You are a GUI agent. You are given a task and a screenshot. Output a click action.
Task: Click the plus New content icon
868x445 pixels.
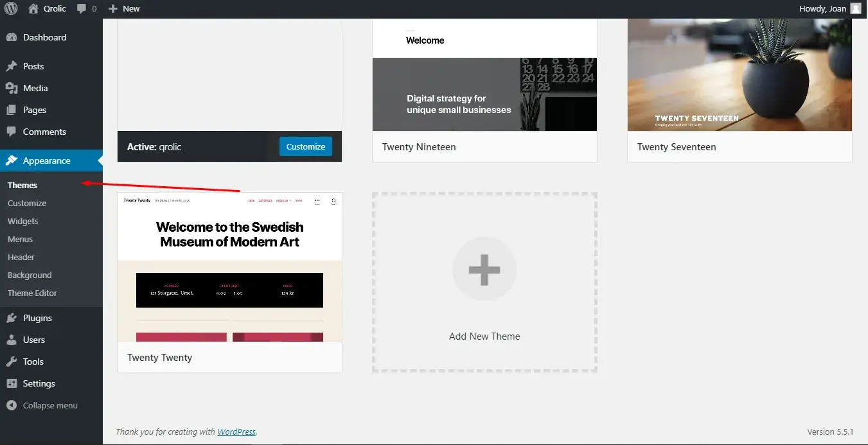pos(113,9)
